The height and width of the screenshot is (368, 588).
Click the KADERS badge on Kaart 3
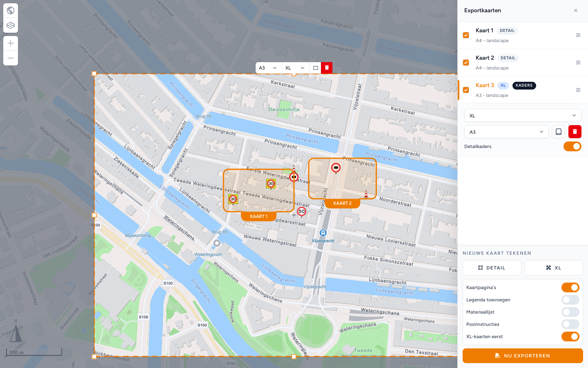click(x=524, y=85)
